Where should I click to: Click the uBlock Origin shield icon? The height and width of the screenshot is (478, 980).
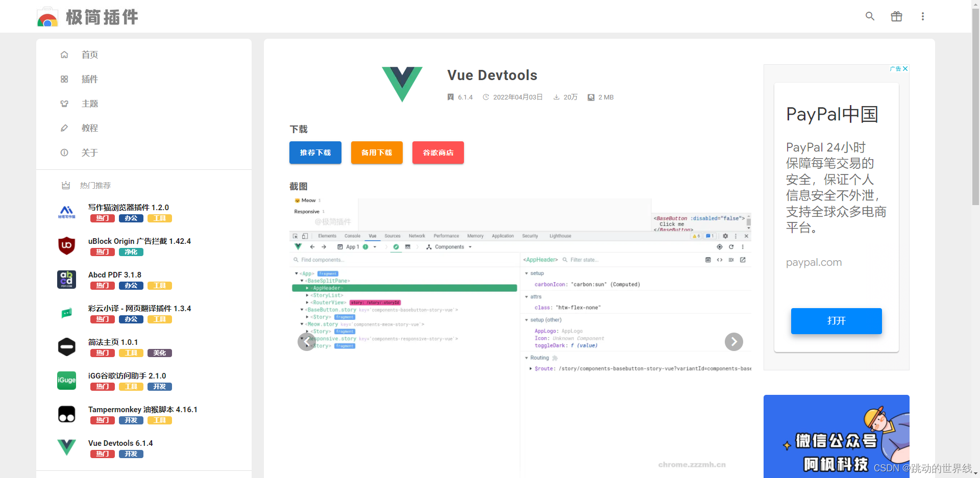(66, 246)
